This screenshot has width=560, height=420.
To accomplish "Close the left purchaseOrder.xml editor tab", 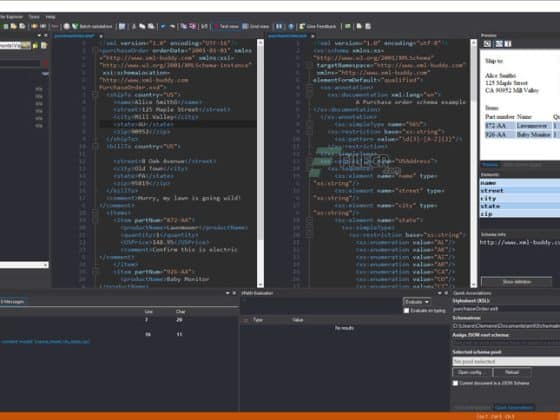I will [101, 36].
